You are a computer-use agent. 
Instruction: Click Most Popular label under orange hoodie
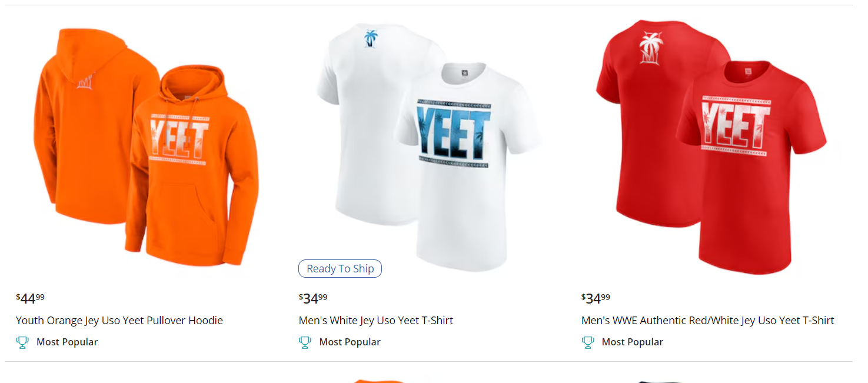click(67, 342)
